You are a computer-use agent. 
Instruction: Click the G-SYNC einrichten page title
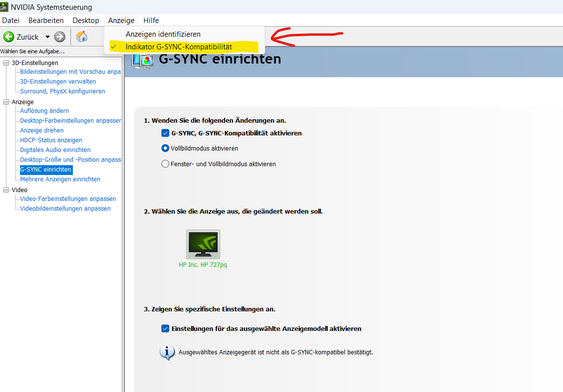point(220,59)
